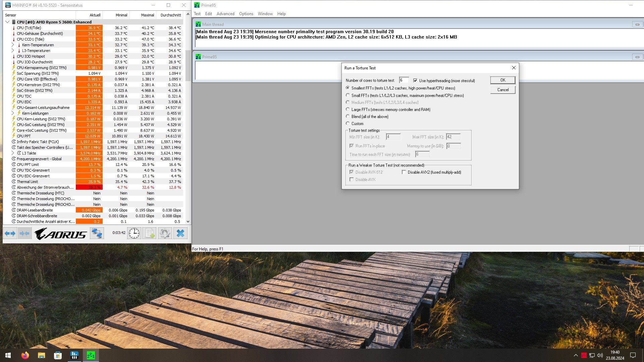Reset the sensor timer with the clock icon
The height and width of the screenshot is (362, 644).
tap(134, 233)
